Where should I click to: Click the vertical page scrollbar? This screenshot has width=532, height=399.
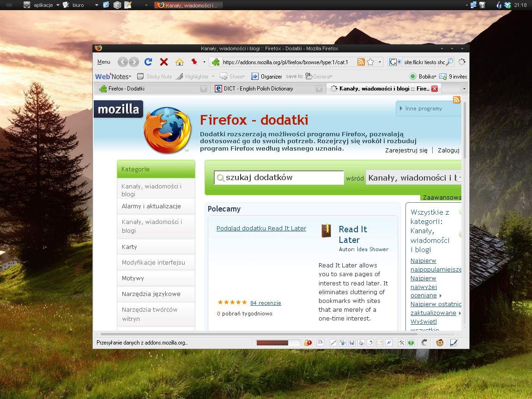coord(465,130)
